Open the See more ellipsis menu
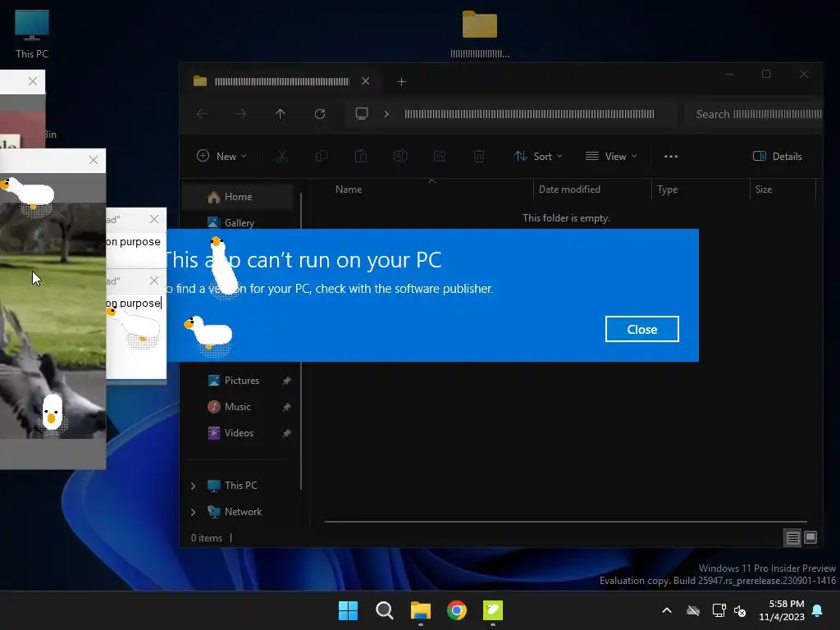The width and height of the screenshot is (840, 630). click(x=671, y=157)
